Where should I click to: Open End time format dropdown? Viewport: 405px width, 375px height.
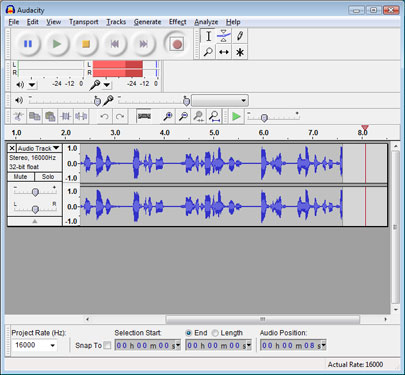pyautogui.click(x=249, y=345)
